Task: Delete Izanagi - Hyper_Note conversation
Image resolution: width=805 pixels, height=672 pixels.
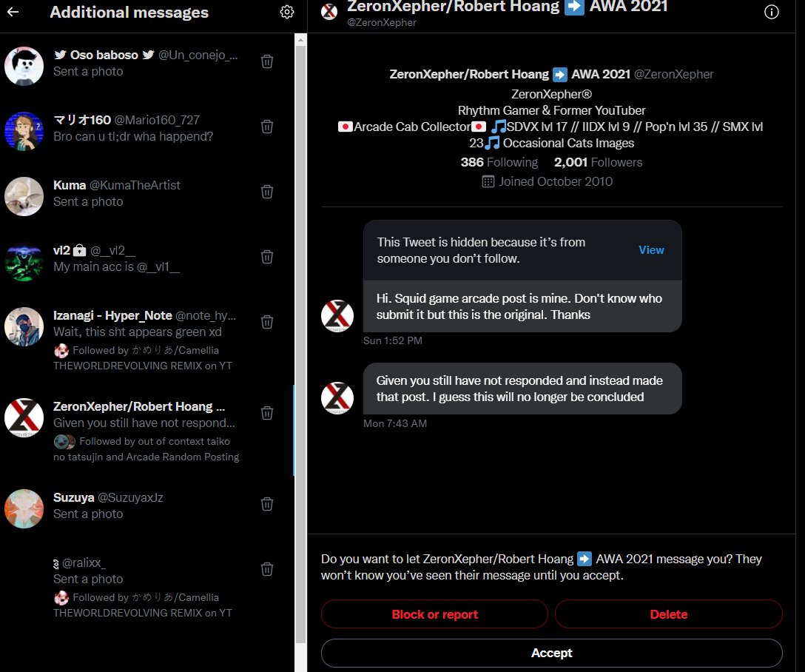Action: tap(267, 322)
